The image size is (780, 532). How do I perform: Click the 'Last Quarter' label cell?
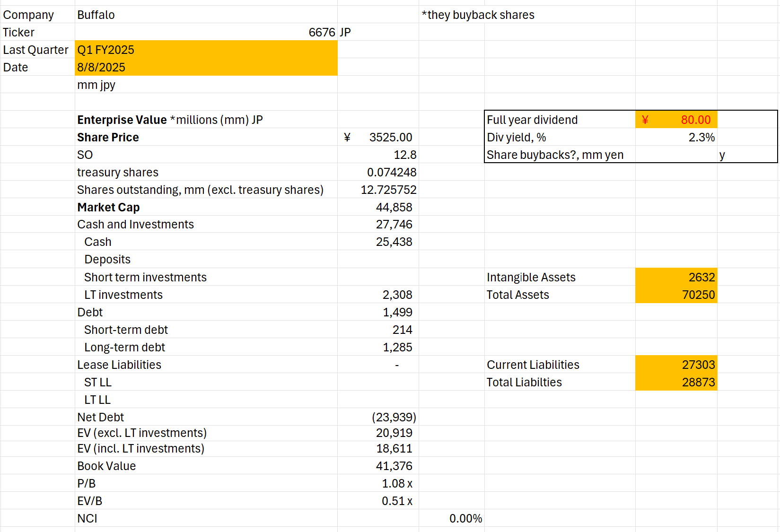[x=37, y=50]
